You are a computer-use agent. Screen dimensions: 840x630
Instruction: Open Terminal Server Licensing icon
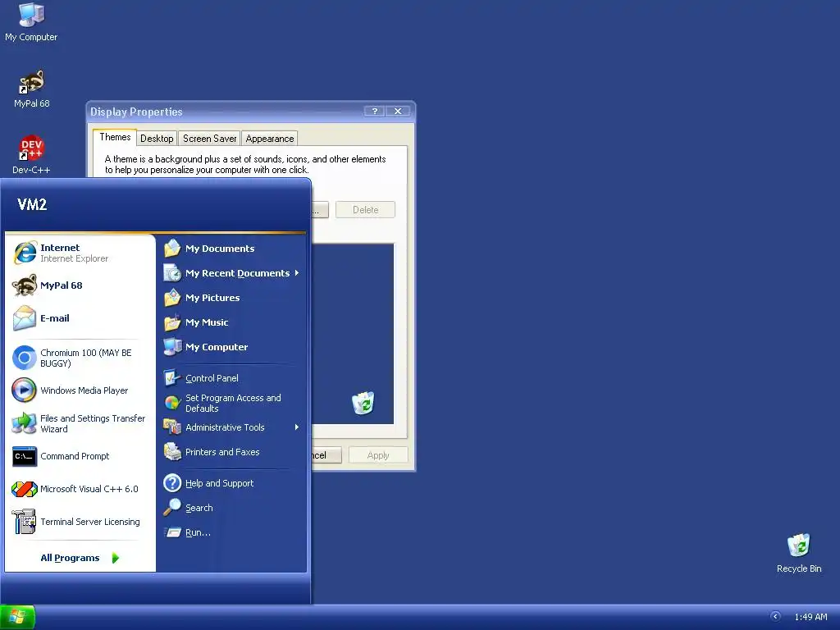[25, 521]
